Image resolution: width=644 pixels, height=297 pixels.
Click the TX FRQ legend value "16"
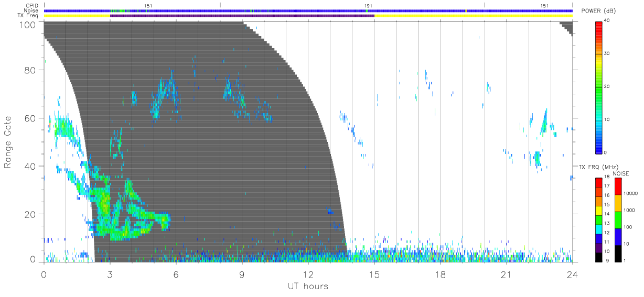pos(607,195)
